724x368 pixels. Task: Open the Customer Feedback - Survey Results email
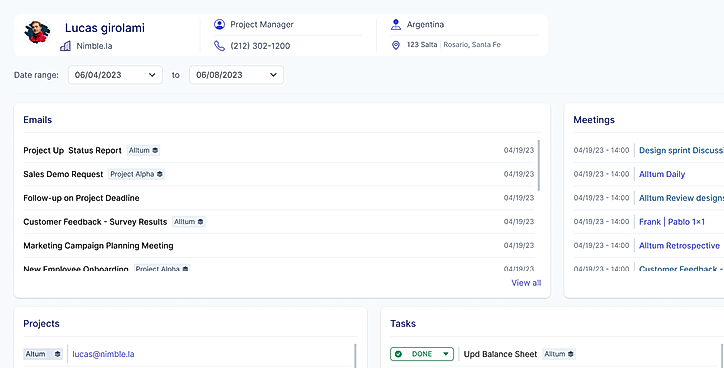95,222
